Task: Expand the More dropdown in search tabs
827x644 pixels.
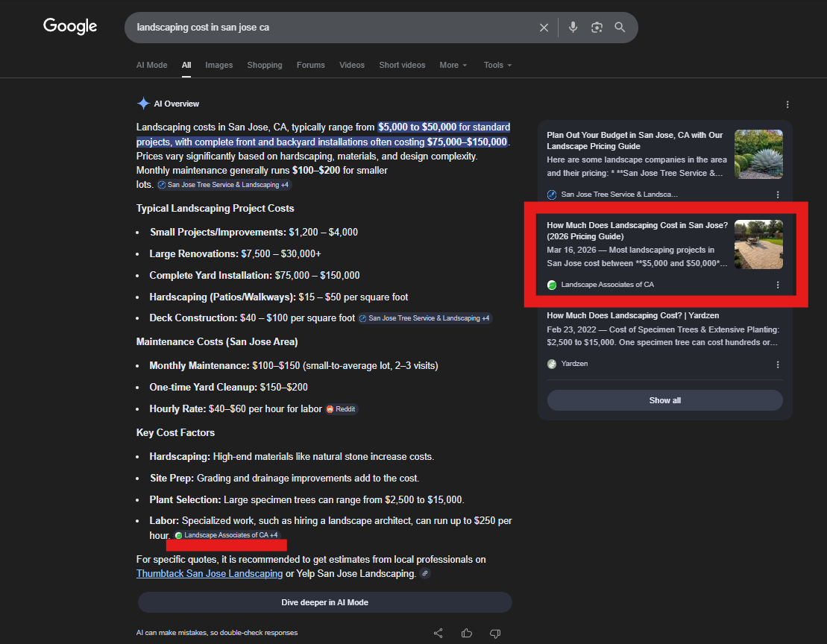Action: tap(453, 65)
